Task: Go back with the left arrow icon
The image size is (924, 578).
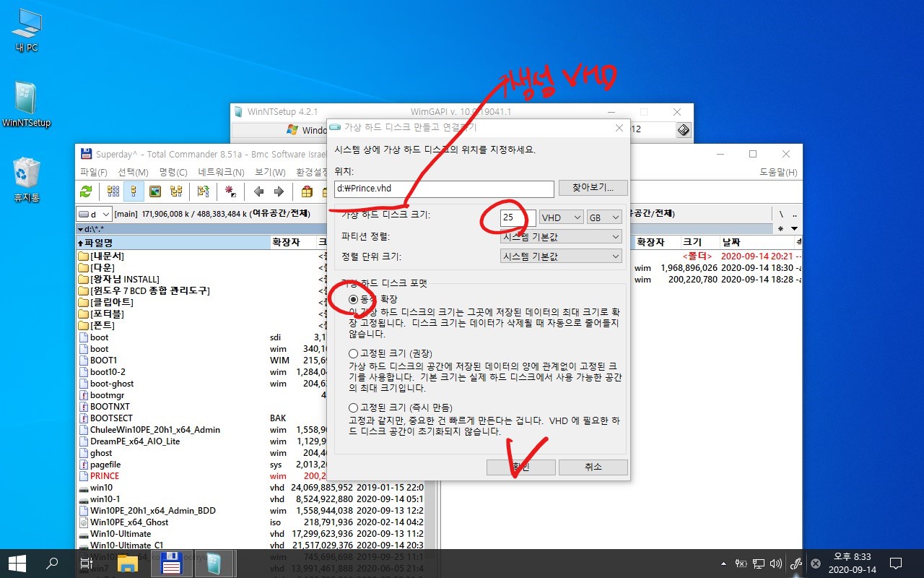Action: click(258, 191)
